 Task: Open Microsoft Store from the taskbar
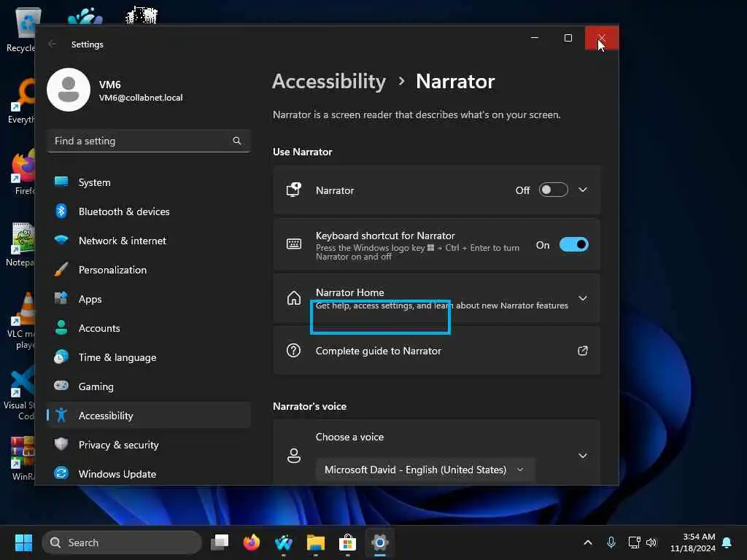click(x=347, y=542)
